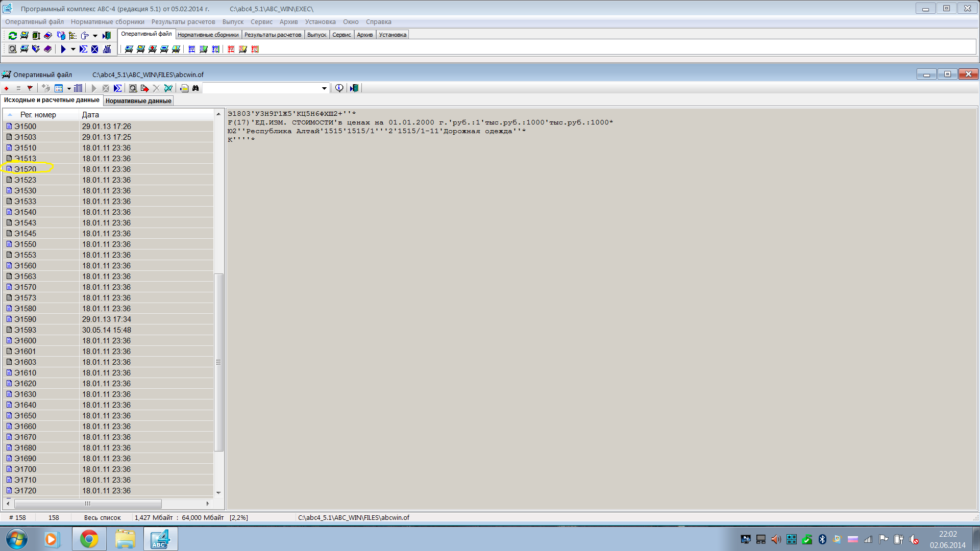The width and height of the screenshot is (980, 551).
Task: Click the pointing hand icon
Action: click(85, 36)
